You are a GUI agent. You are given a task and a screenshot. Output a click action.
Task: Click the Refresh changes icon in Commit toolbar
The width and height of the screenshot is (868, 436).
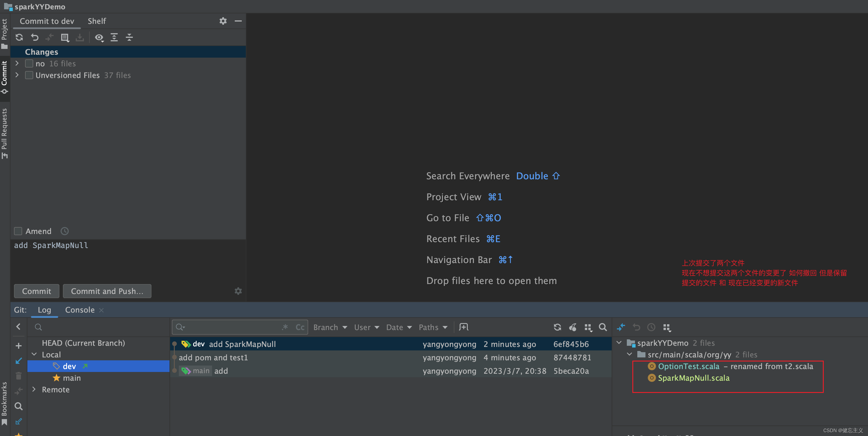tap(19, 37)
